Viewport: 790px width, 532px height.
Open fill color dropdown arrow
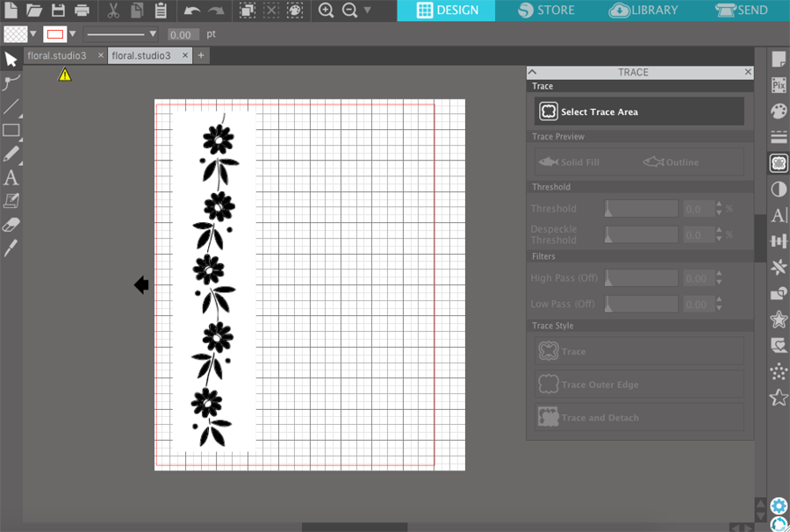pyautogui.click(x=33, y=33)
